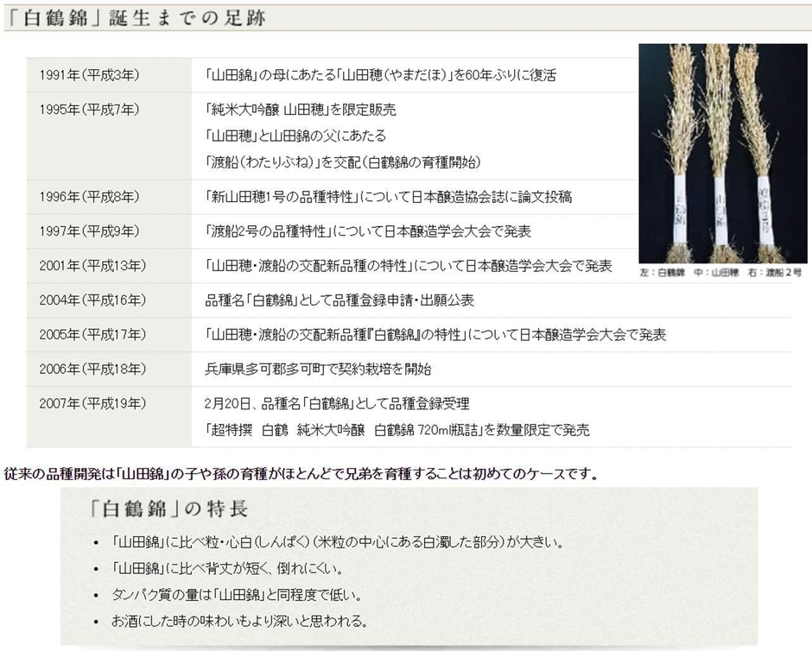
Task: Click 兵庫県多可郡多可町で契約栽培を開始 entry
Action: pyautogui.click(x=318, y=370)
